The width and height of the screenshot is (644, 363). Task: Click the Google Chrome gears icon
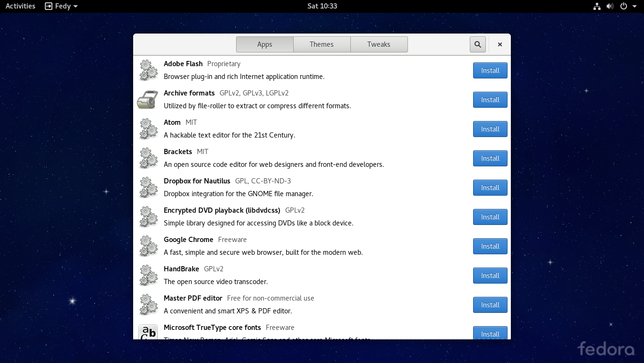pyautogui.click(x=148, y=246)
